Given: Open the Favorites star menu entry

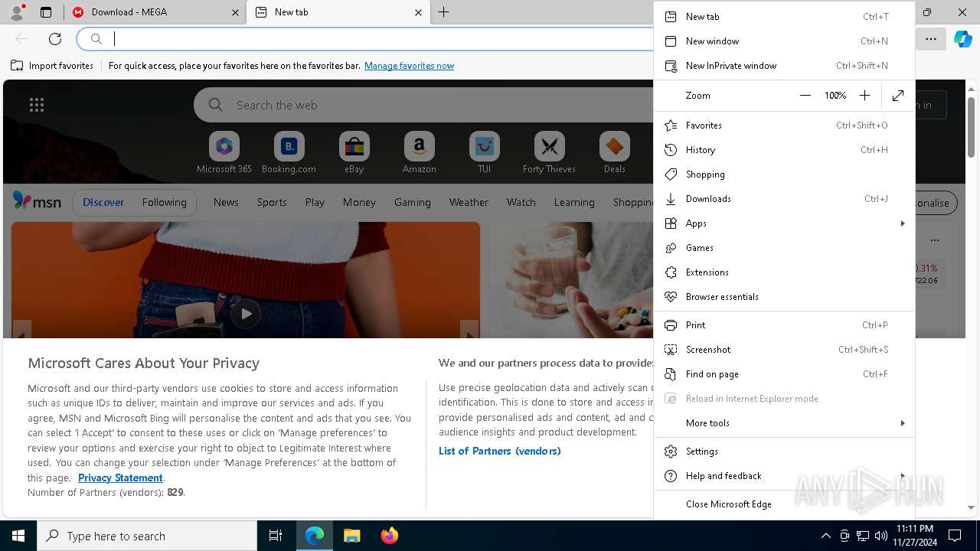Looking at the screenshot, I should [784, 126].
